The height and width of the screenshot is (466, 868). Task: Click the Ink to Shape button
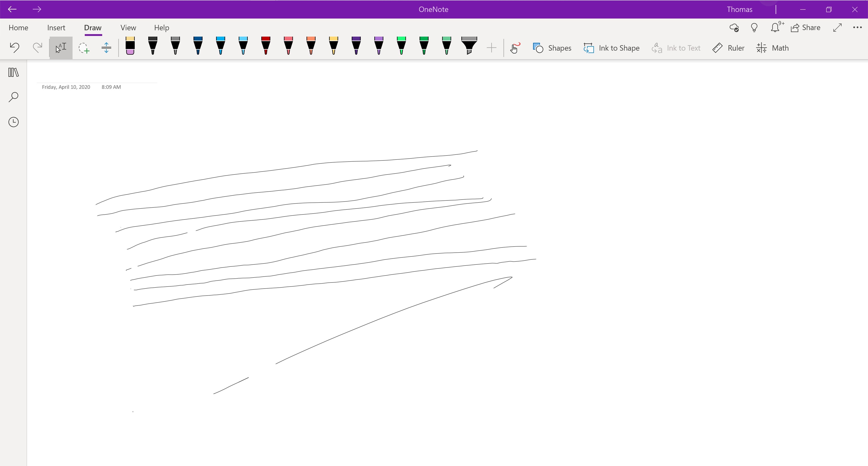pyautogui.click(x=611, y=48)
